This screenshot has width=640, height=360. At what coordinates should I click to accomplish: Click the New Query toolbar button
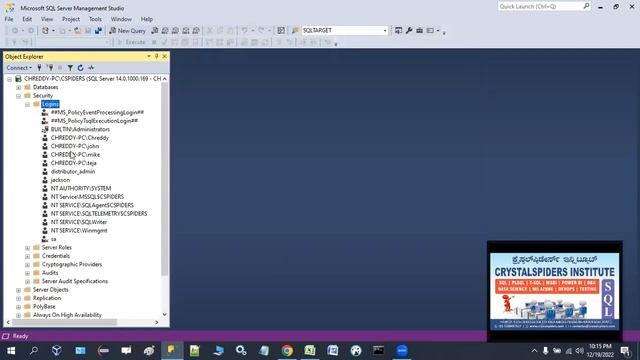(x=127, y=31)
